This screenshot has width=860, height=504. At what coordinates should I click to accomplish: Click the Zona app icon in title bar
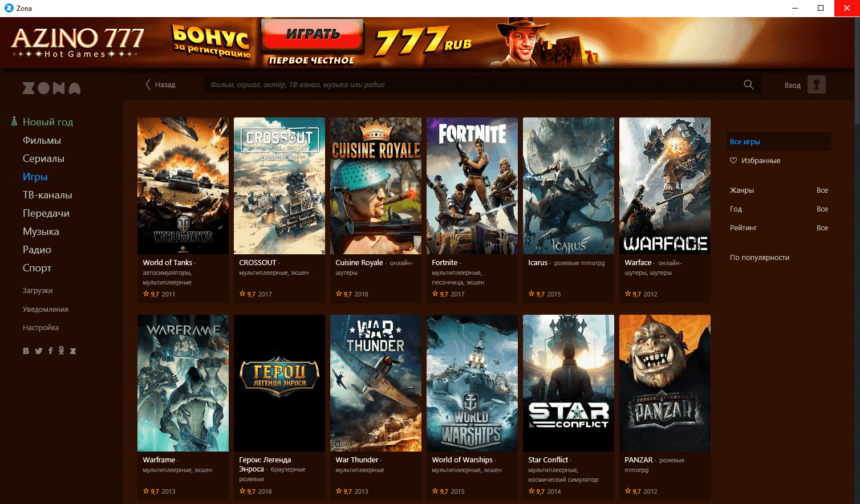[9, 8]
